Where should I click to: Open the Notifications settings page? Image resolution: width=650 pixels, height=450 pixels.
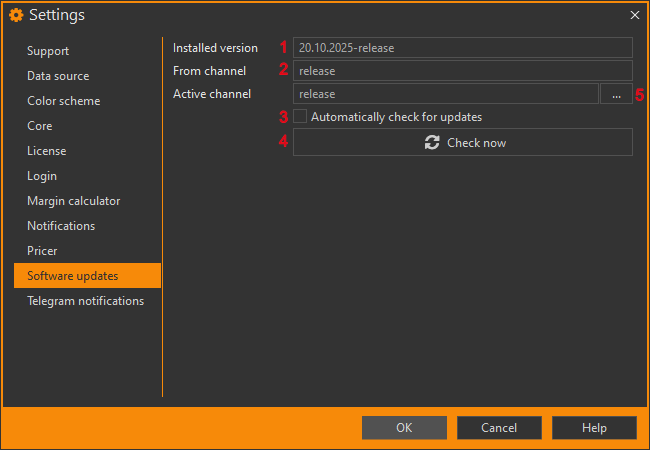pyautogui.click(x=61, y=226)
